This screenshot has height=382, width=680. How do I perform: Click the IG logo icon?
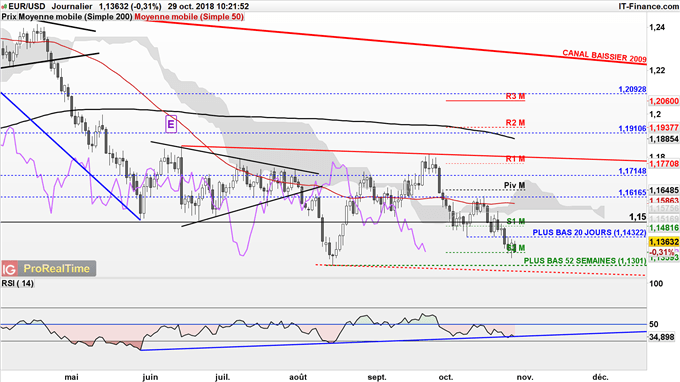[x=9, y=269]
